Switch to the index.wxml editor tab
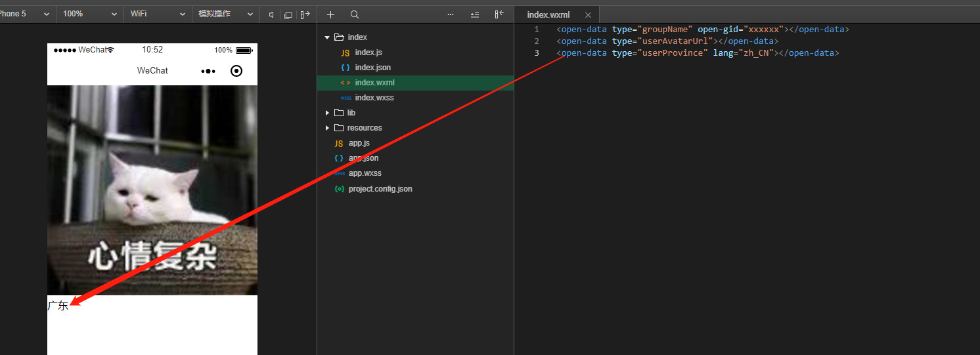Viewport: 980px width, 355px height. (548, 14)
